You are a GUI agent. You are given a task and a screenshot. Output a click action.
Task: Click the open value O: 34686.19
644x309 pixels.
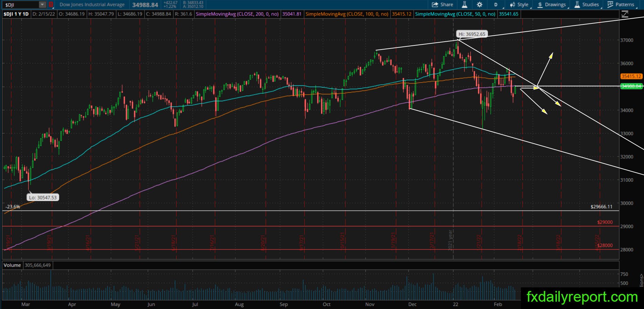[72, 14]
